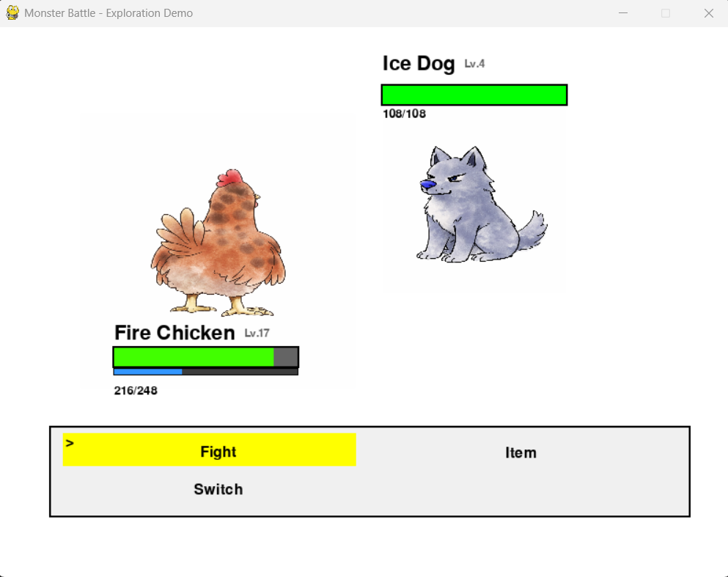
Task: Click Fire Chicken's green health bar
Action: [206, 357]
